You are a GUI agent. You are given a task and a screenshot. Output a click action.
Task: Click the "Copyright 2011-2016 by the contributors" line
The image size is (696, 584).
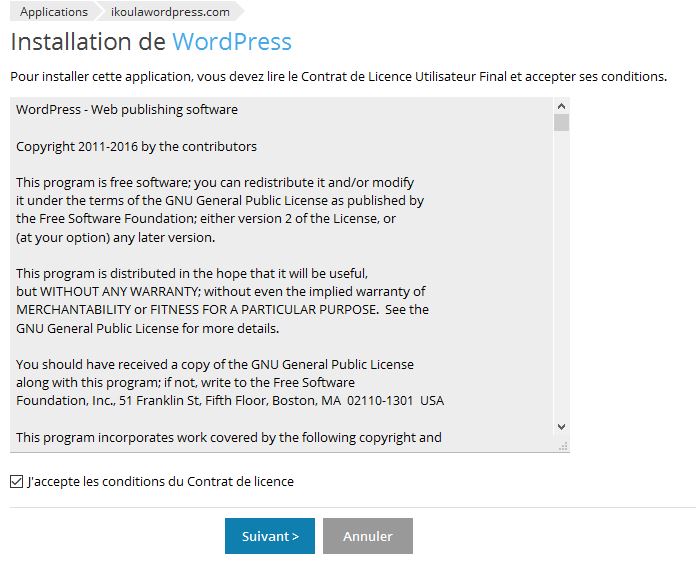[x=136, y=146]
